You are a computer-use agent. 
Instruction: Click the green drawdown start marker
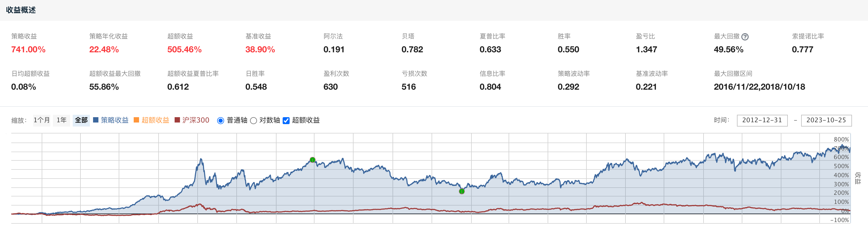tap(313, 160)
